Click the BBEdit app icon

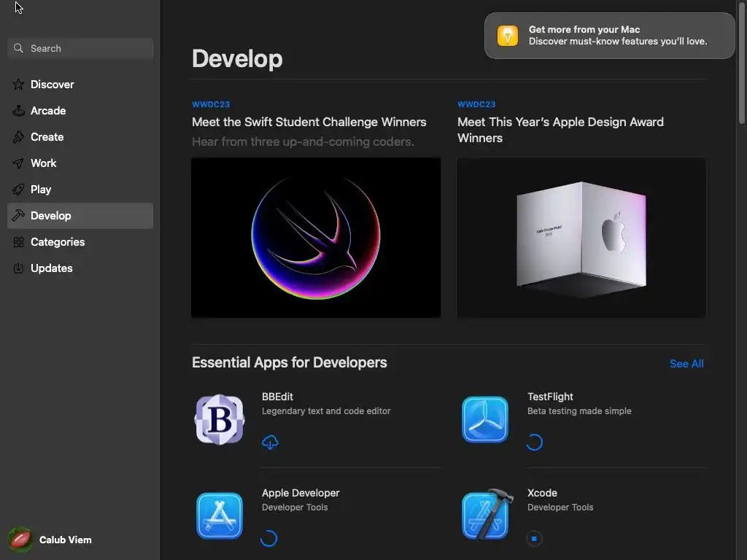(x=220, y=419)
